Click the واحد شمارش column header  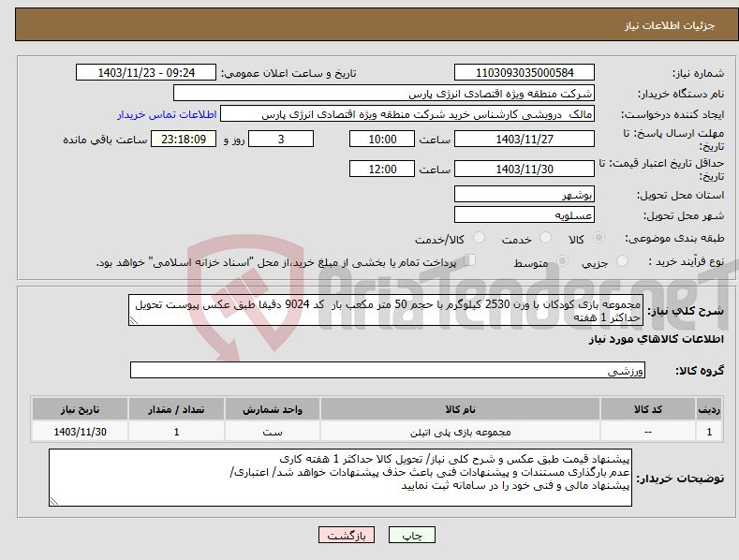pyautogui.click(x=273, y=409)
